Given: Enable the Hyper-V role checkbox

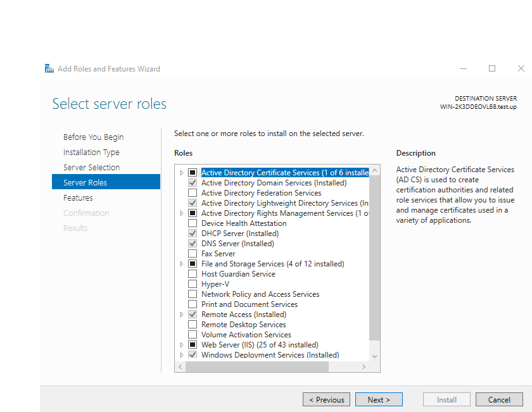Looking at the screenshot, I should 193,284.
